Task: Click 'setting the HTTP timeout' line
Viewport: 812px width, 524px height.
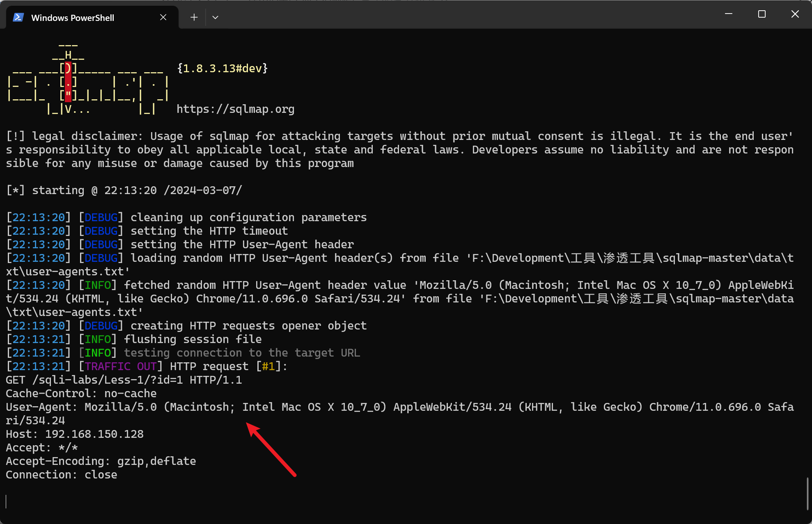Action: point(147,231)
